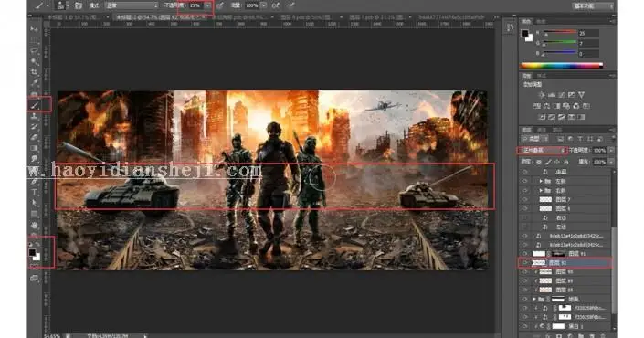This screenshot has width=644, height=338.
Task: Select the Rectangle shape tool
Action: pyautogui.click(x=35, y=214)
